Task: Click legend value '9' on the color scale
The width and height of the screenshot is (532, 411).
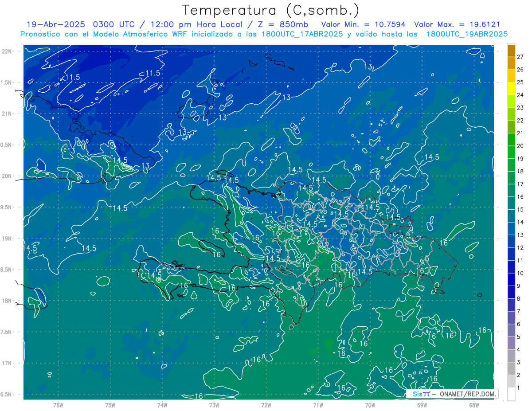Action: pyautogui.click(x=519, y=286)
